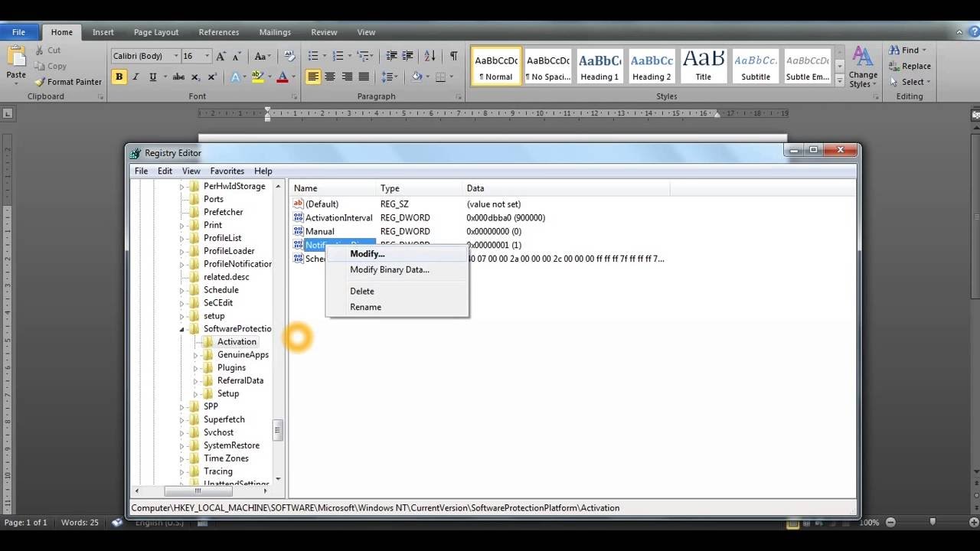Toggle Show/Hide paragraph marks
The height and width of the screenshot is (551, 980).
pos(453,56)
